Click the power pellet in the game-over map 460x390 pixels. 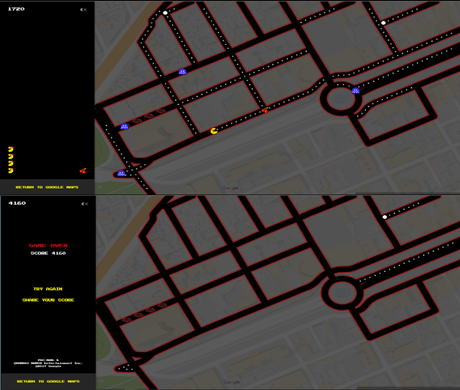coord(385,217)
